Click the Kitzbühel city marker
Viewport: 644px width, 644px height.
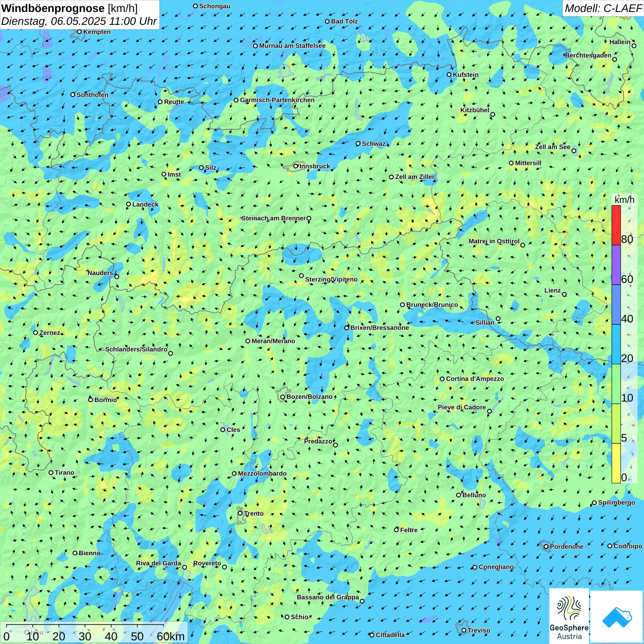(x=493, y=115)
